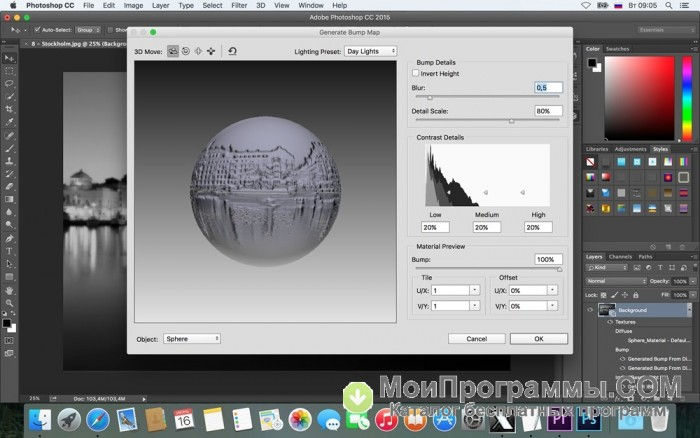This screenshot has height=438, width=700.
Task: Open Finder from the Dock
Action: pyautogui.click(x=40, y=420)
